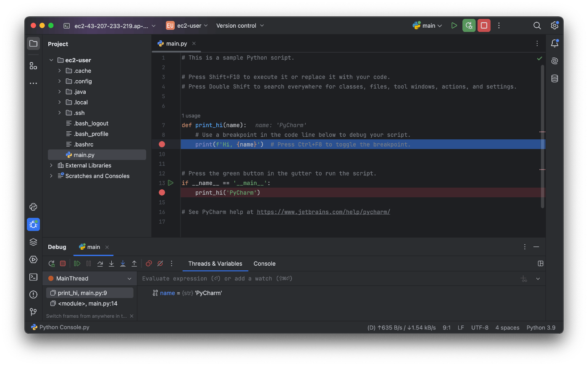Screen dimensions: 588x366
Task: Rerun debug session from top toolbar
Action: click(469, 26)
